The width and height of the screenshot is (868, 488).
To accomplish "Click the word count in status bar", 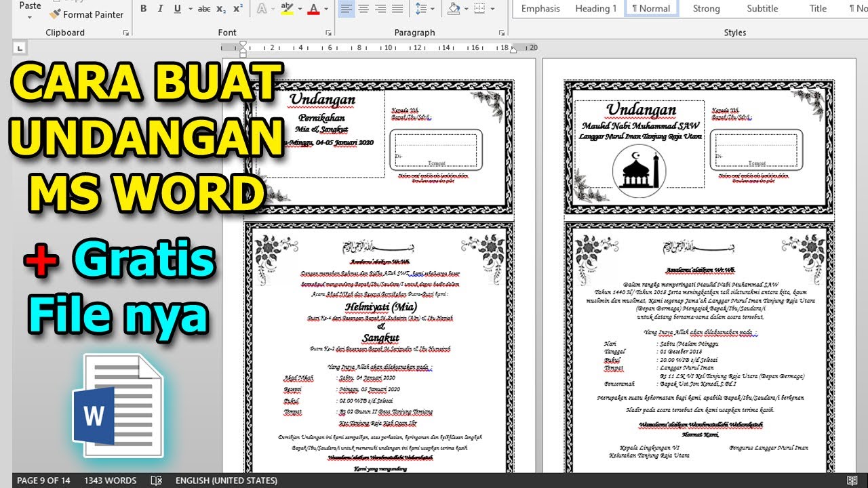I will (x=110, y=481).
